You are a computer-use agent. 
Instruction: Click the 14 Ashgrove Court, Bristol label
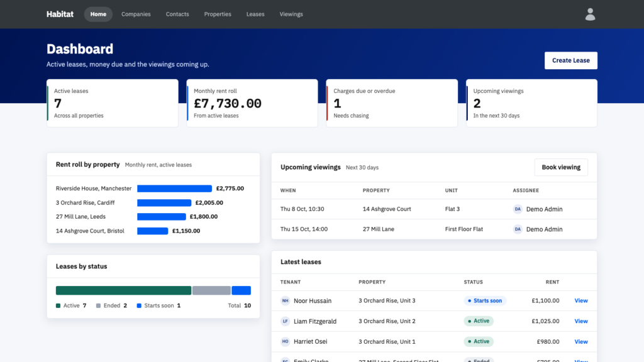(x=90, y=231)
